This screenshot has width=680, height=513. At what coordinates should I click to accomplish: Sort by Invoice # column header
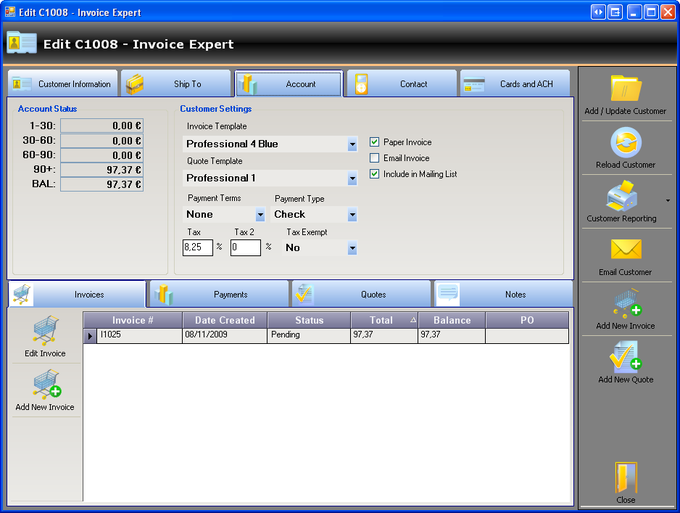click(x=133, y=320)
